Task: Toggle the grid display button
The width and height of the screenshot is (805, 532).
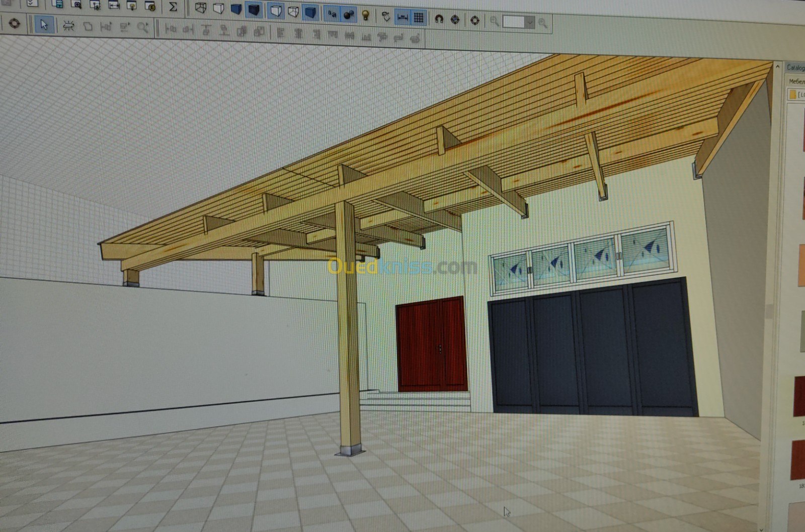Action: click(x=418, y=18)
